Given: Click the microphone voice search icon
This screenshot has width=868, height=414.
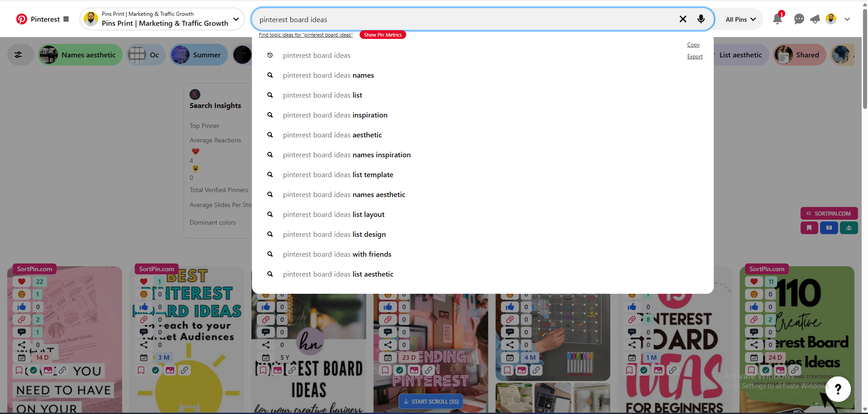Looking at the screenshot, I should [701, 19].
